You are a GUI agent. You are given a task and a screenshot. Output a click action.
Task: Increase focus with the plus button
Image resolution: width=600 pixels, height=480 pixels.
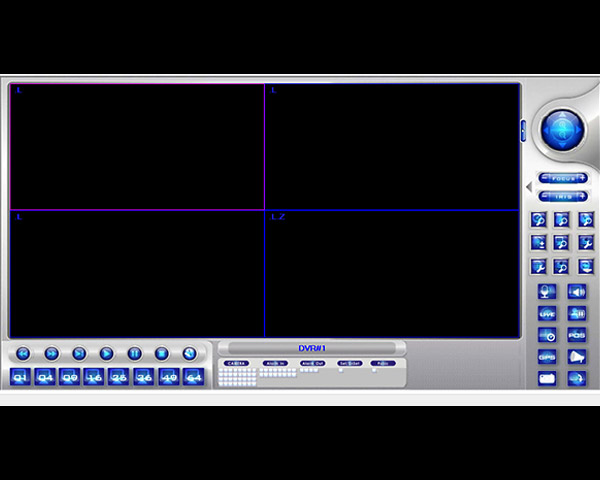tap(583, 178)
